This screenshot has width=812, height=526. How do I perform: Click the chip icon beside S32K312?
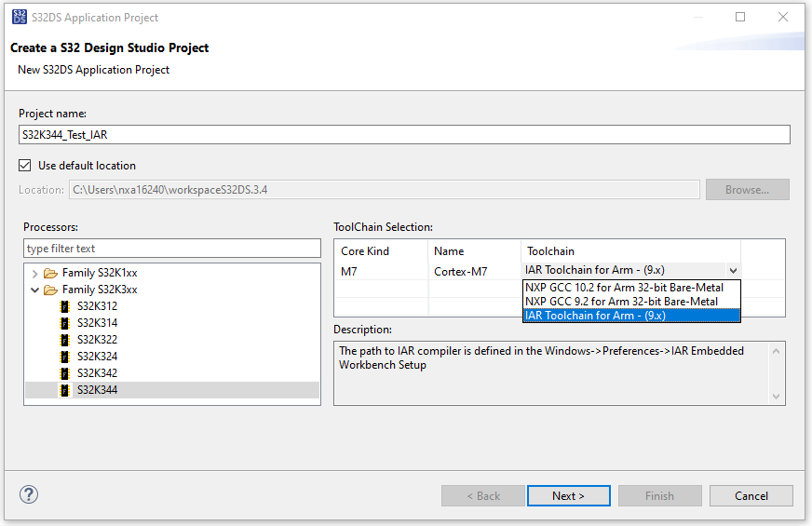65,306
